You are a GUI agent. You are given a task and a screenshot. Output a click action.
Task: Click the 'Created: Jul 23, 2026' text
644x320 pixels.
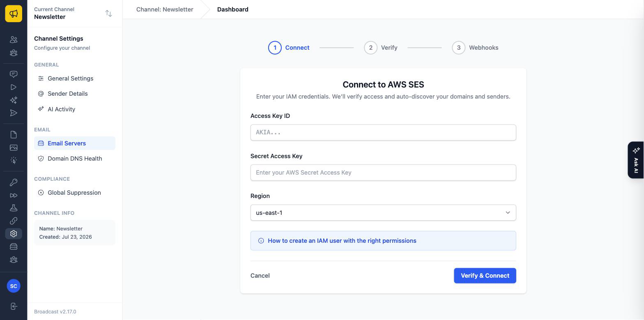coord(65,237)
